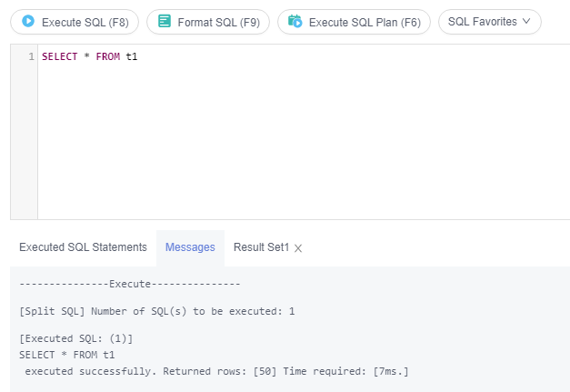Click the t1 table name in editor
The width and height of the screenshot is (570, 392).
click(x=132, y=56)
